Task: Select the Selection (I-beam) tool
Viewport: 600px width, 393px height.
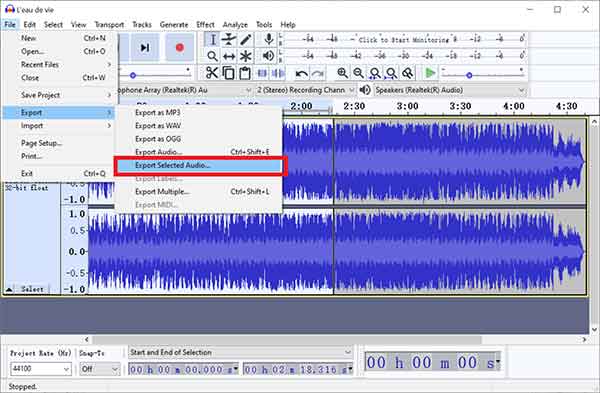Action: (x=212, y=40)
